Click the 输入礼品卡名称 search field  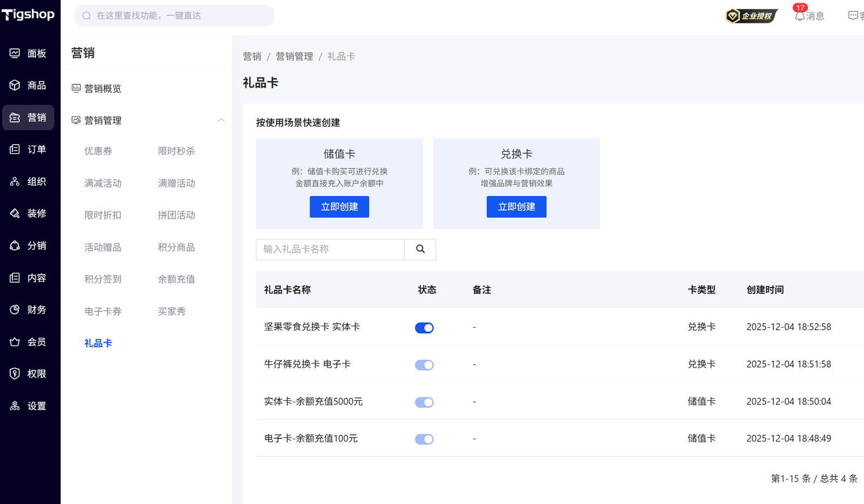click(x=330, y=249)
